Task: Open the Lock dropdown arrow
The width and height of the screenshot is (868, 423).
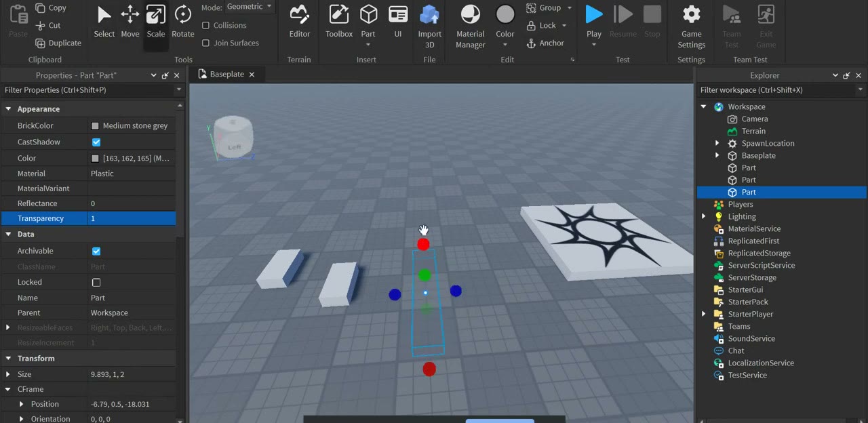Action: tap(564, 26)
